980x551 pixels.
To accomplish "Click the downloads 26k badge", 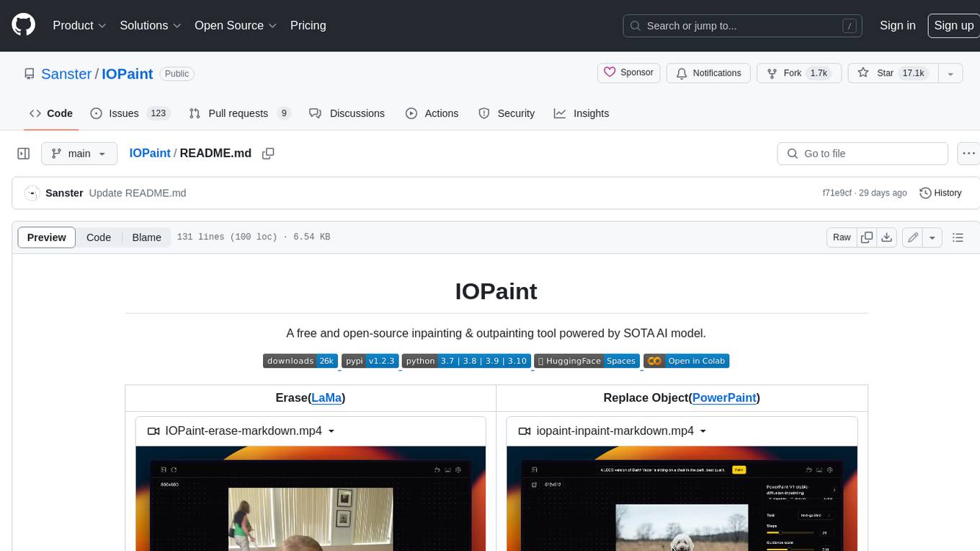I will (300, 361).
